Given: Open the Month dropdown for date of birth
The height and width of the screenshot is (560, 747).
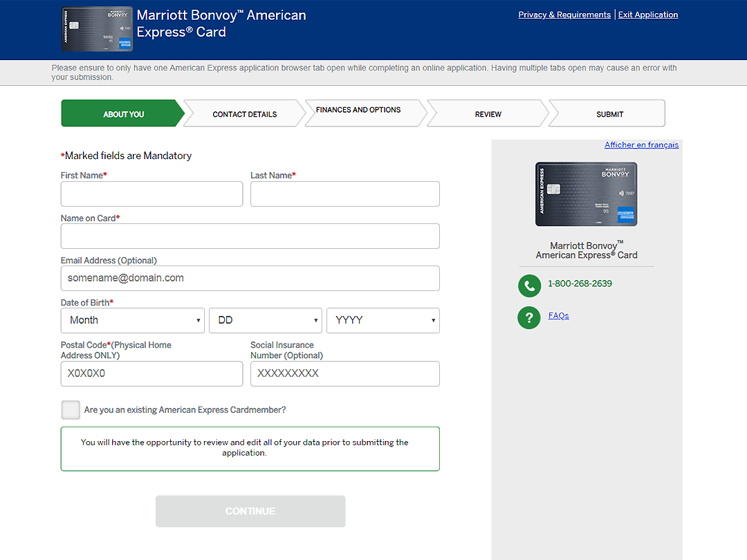Looking at the screenshot, I should (133, 321).
